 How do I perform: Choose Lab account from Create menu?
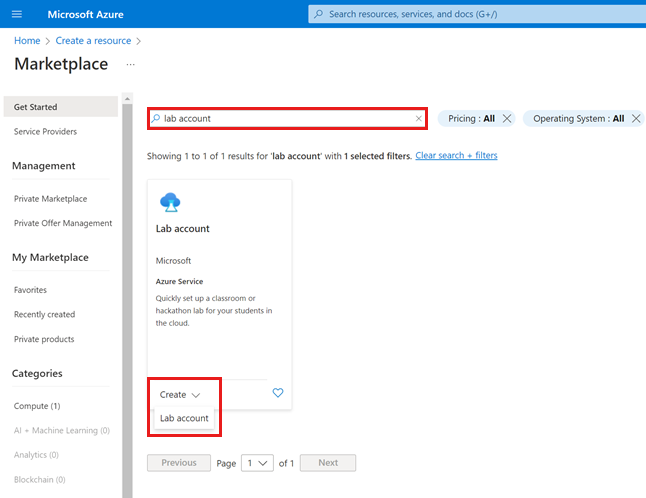184,418
